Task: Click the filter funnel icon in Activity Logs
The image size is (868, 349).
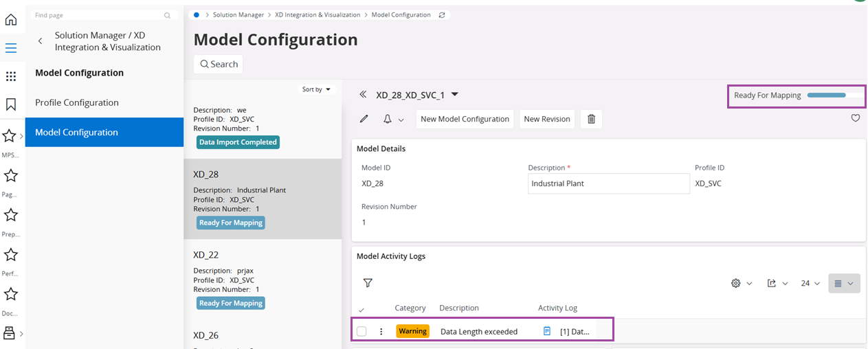Action: 368,282
